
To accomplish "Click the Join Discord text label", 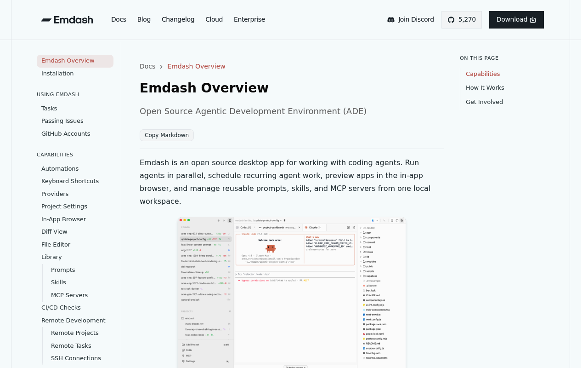I will (416, 19).
